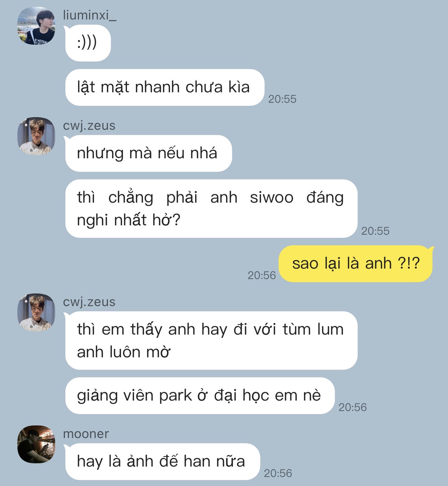Tap the upper cwj.zeus username
The image size is (448, 486).
(x=89, y=125)
